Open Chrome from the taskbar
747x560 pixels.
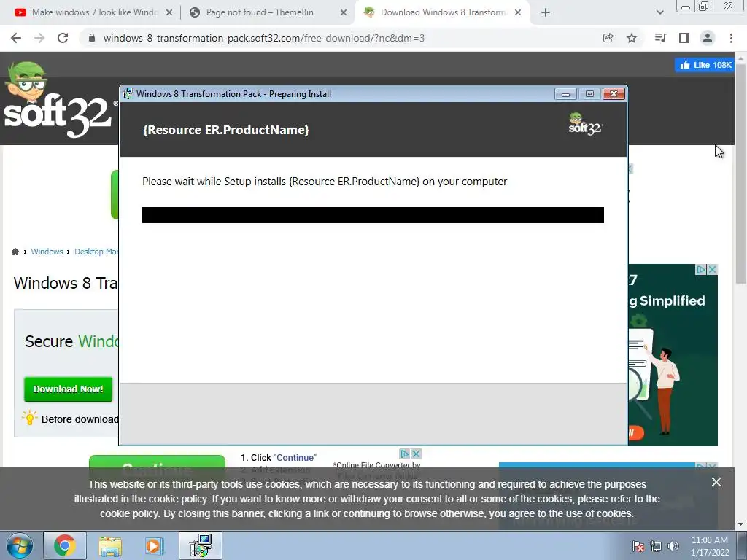[x=65, y=545]
